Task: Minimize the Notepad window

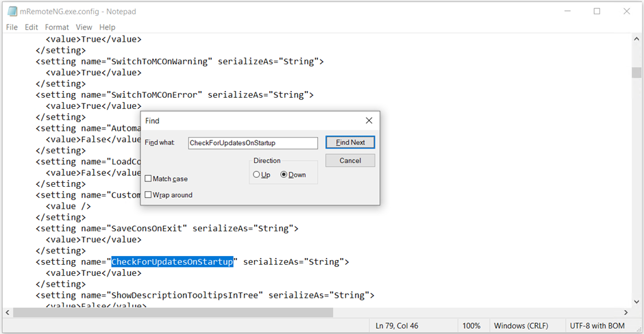Action: coord(567,12)
